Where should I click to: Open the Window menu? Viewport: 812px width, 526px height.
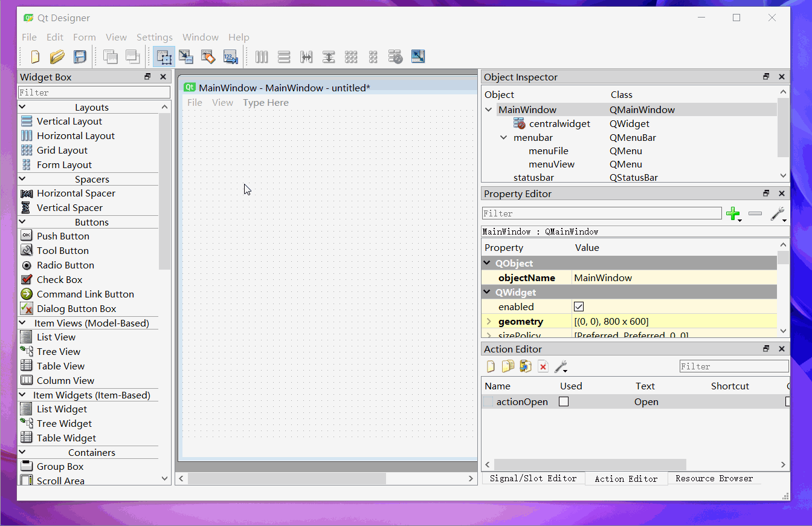[x=201, y=37]
